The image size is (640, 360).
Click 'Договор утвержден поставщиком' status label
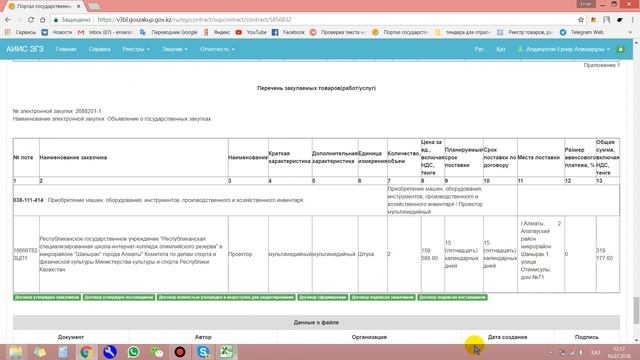coord(119,297)
